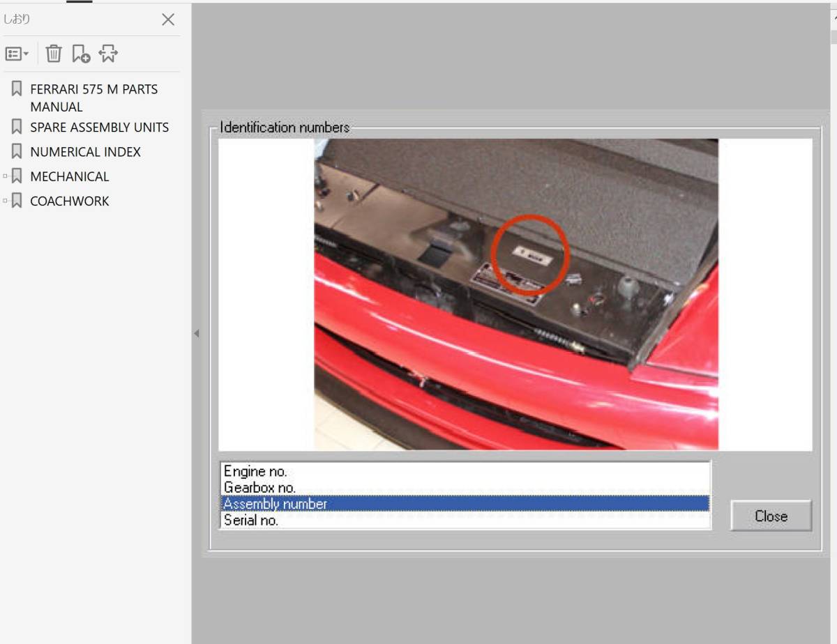837x644 pixels.
Task: Select Assembly number in the list
Action: [465, 504]
